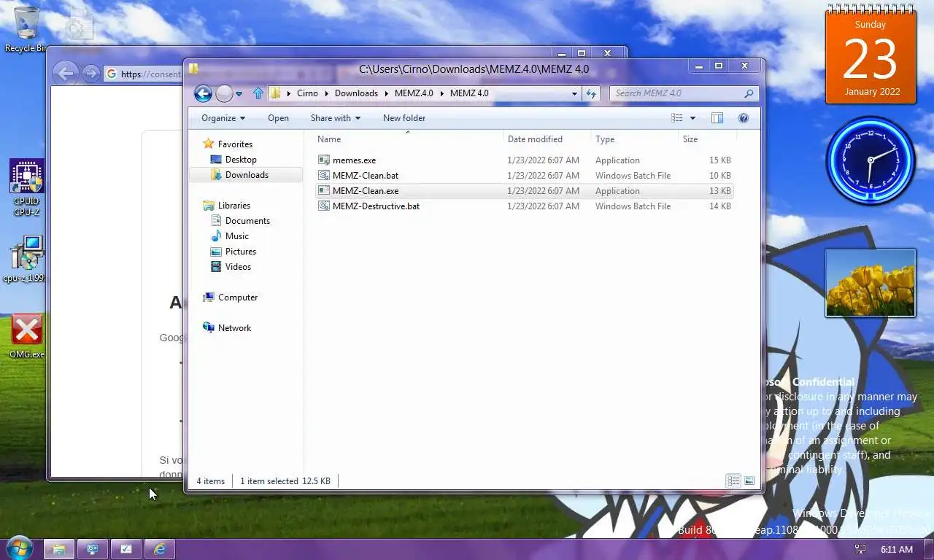Select the cpu-z installer desktop icon
The height and width of the screenshot is (560, 934).
pos(26,259)
